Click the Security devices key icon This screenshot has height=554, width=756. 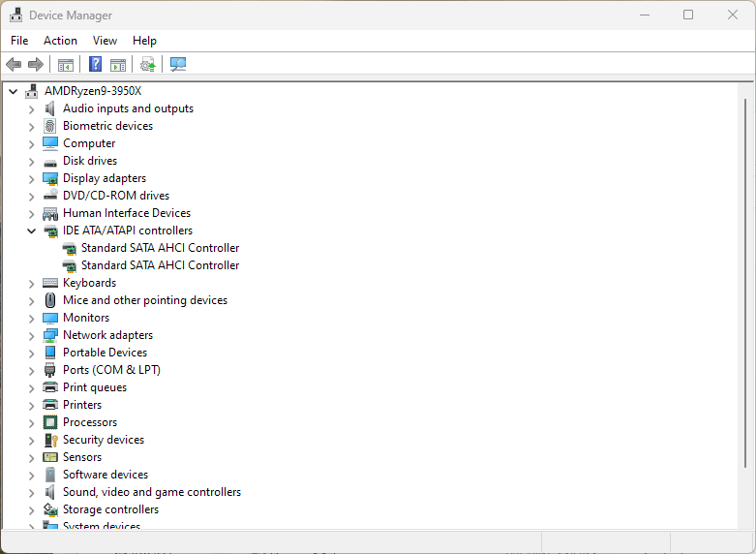coord(50,440)
